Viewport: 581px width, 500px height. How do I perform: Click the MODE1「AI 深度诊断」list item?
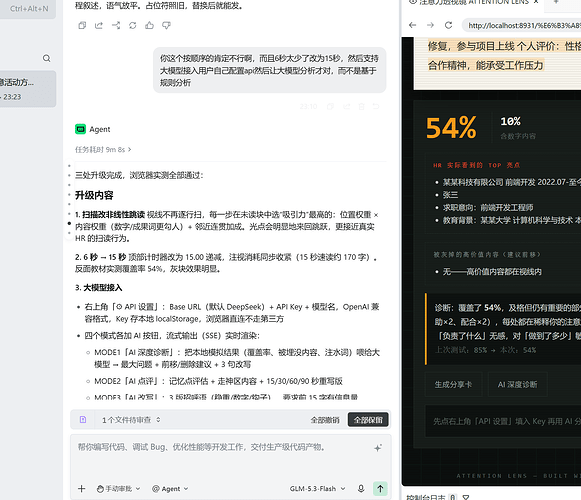237,358
